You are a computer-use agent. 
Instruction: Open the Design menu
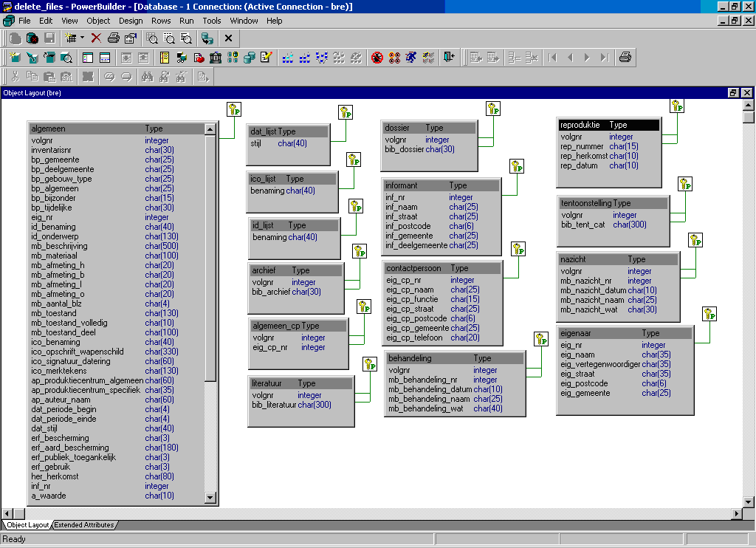131,21
